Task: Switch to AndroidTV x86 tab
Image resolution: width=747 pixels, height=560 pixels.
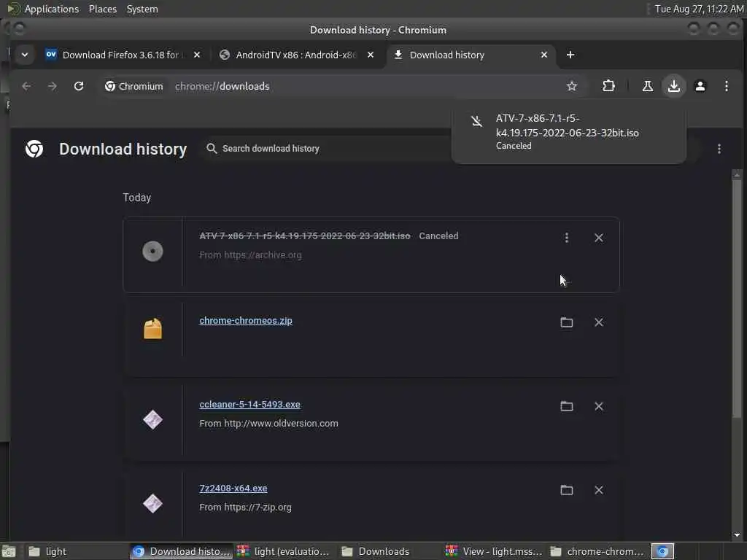Action: 295,55
